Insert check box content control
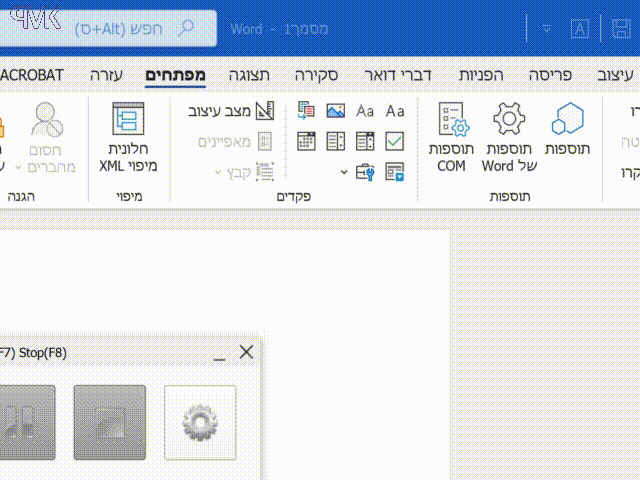Screen dimensions: 640x480 (x=395, y=141)
